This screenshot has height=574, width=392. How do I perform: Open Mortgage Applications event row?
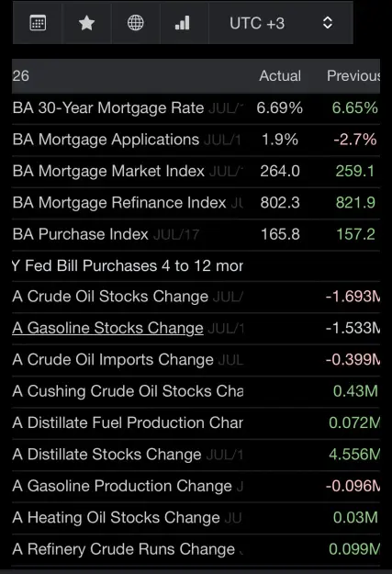tap(196, 140)
